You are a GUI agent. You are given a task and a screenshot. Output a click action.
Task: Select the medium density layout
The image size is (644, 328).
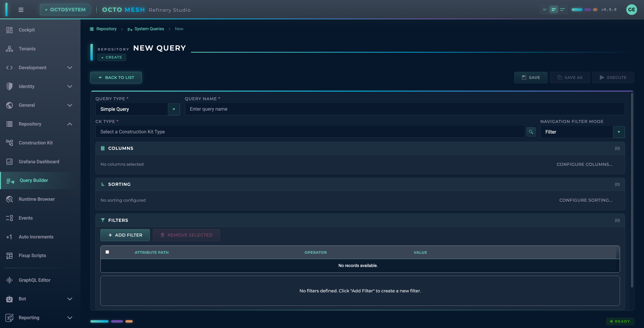[x=553, y=10]
